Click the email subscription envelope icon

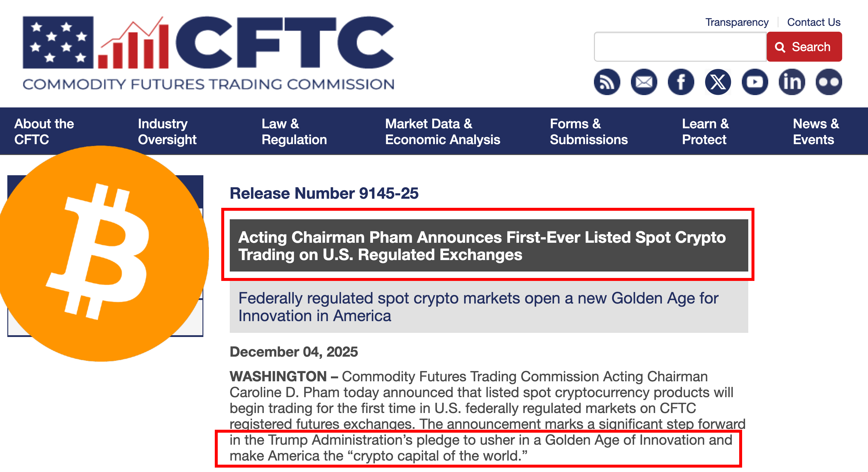pos(644,82)
